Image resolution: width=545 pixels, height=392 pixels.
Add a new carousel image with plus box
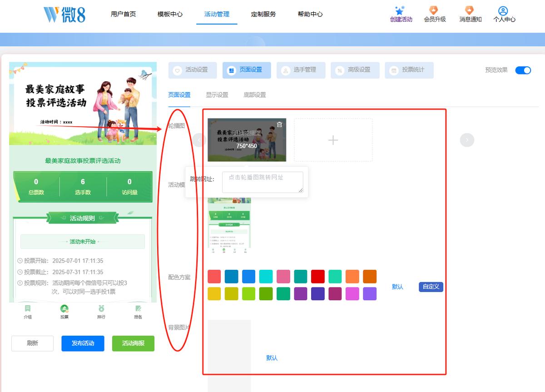click(333, 140)
